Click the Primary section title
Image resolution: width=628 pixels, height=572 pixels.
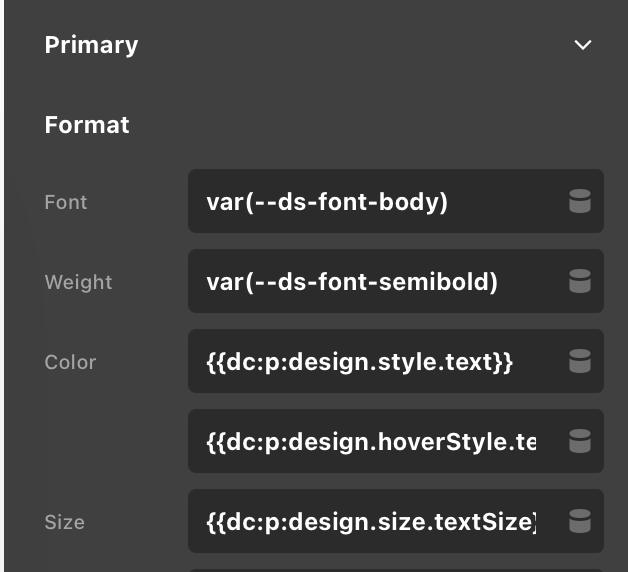click(91, 45)
